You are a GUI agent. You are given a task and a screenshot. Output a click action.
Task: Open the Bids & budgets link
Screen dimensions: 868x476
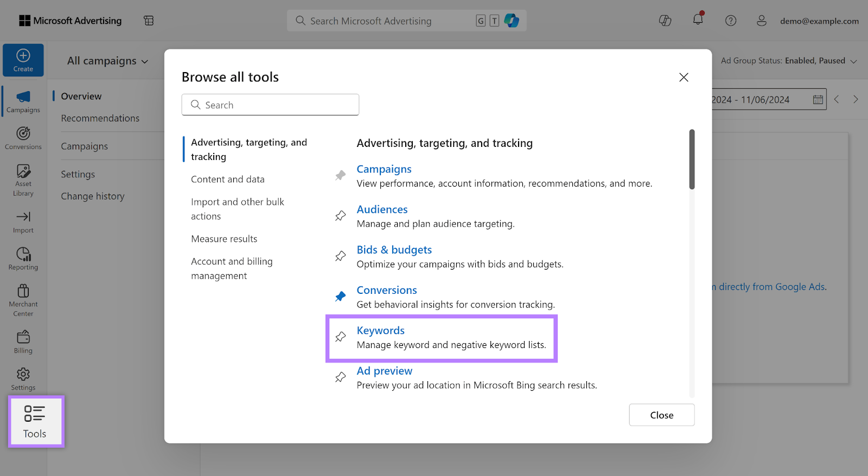coord(394,250)
